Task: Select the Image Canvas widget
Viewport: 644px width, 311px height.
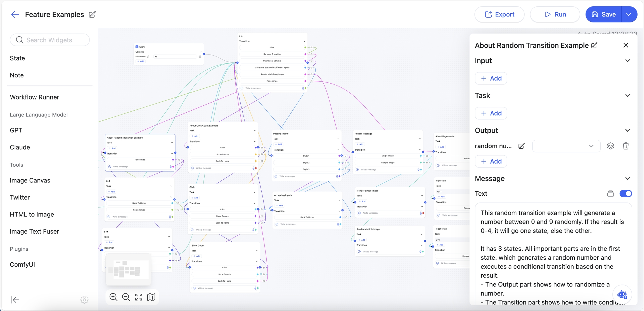Action: coord(30,181)
